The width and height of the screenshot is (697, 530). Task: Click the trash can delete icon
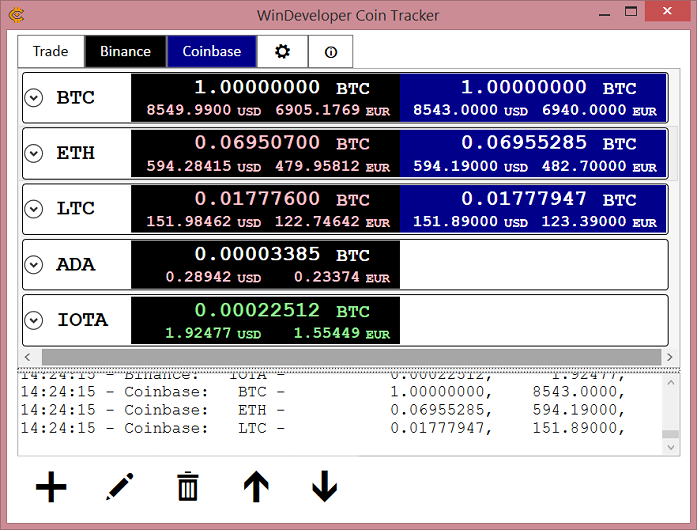(x=188, y=486)
